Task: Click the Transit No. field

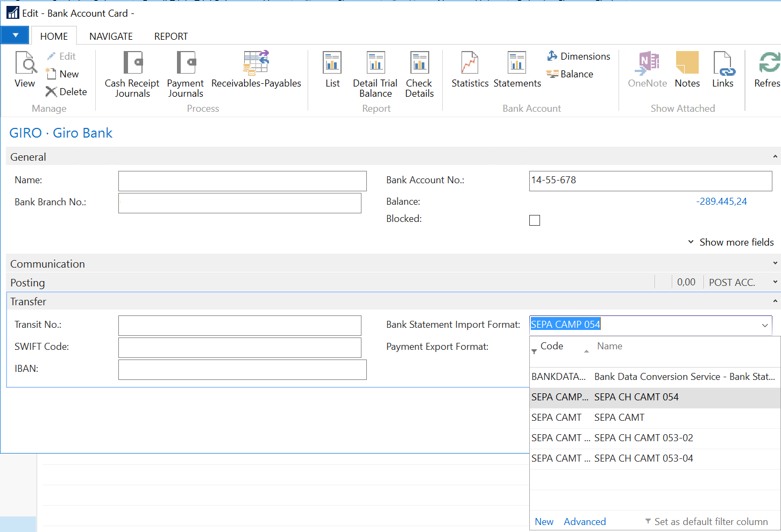Action: [240, 326]
